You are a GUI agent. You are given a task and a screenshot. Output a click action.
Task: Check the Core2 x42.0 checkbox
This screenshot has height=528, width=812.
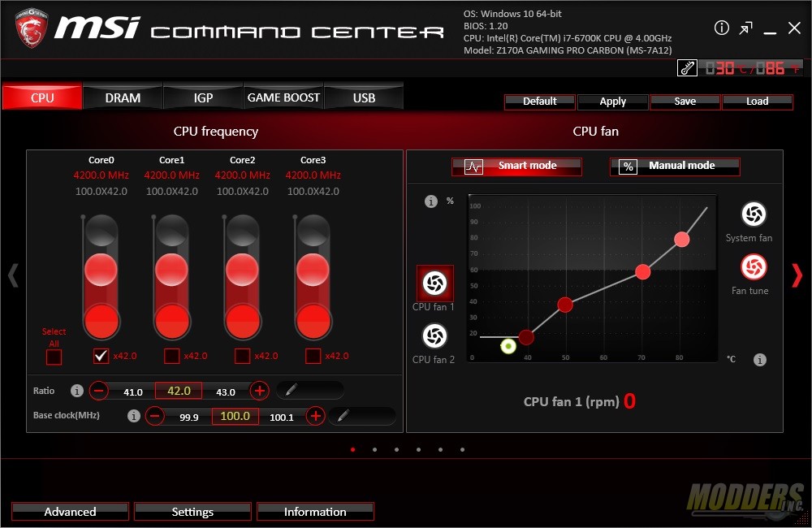pos(242,356)
